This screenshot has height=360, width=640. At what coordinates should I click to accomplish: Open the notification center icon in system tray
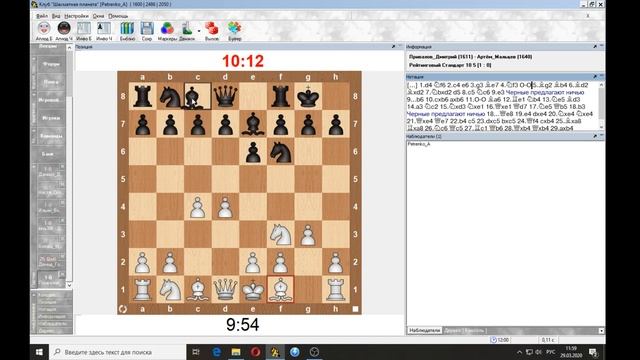(593, 352)
